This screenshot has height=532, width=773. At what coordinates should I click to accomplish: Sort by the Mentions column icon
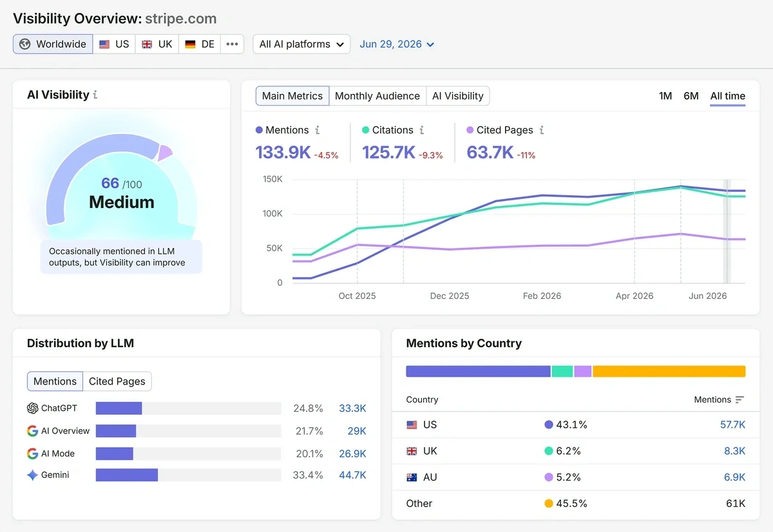coord(740,400)
